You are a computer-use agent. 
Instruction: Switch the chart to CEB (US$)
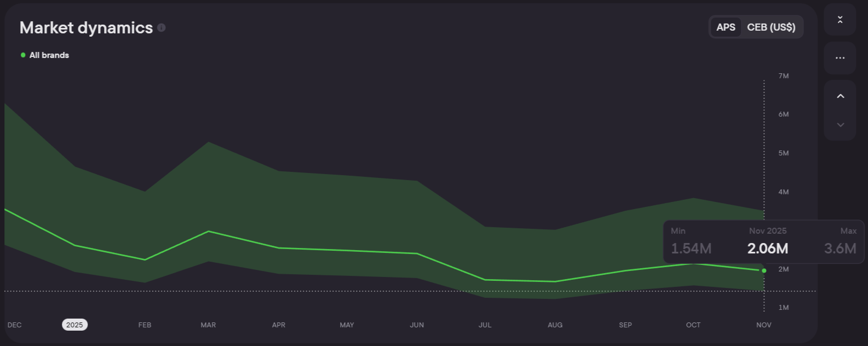(771, 27)
